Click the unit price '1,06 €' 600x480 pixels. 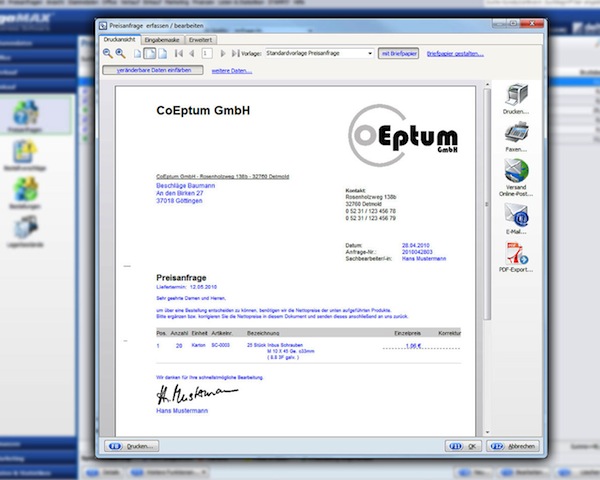click(413, 346)
